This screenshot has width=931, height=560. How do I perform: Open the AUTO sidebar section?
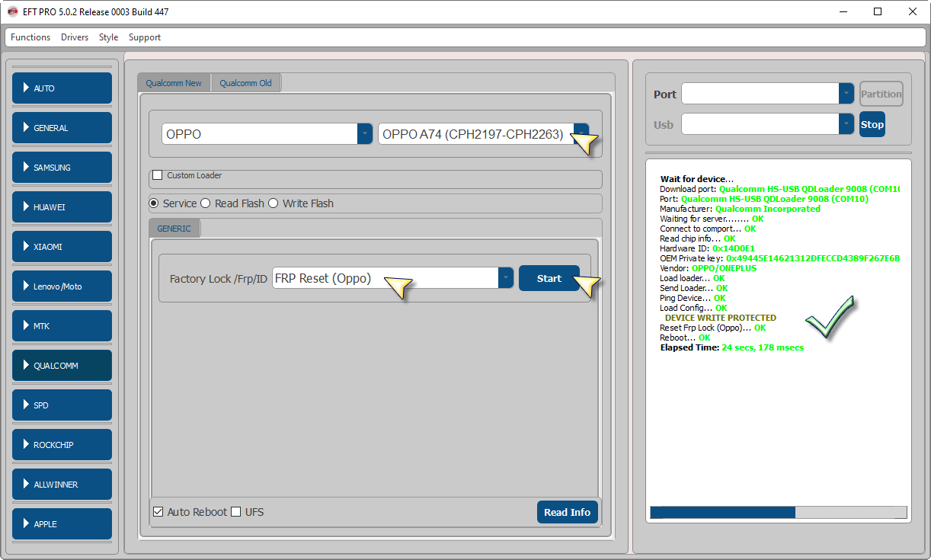[62, 88]
